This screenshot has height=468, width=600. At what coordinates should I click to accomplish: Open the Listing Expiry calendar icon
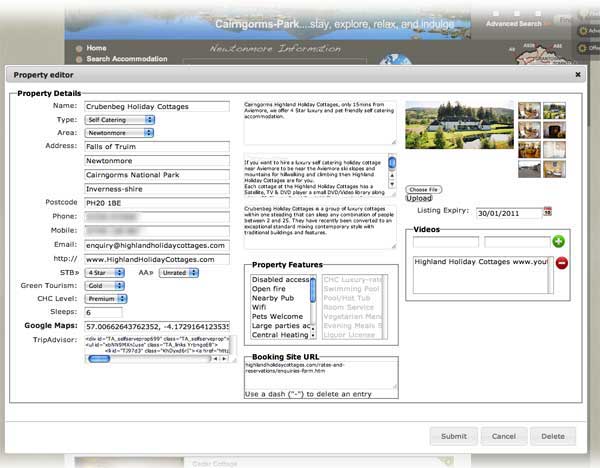coord(548,212)
